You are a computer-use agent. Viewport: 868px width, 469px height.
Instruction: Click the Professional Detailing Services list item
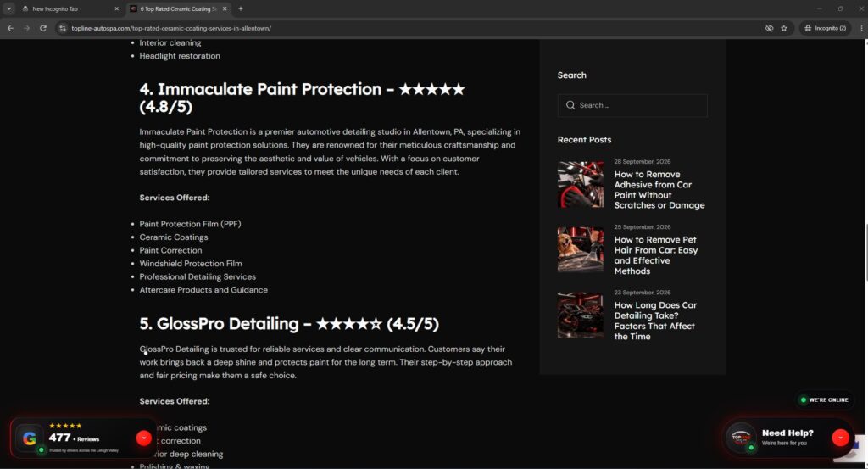tap(198, 276)
